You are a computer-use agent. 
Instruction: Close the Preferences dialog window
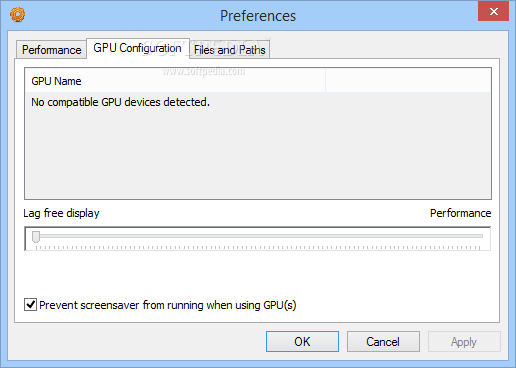[493, 11]
